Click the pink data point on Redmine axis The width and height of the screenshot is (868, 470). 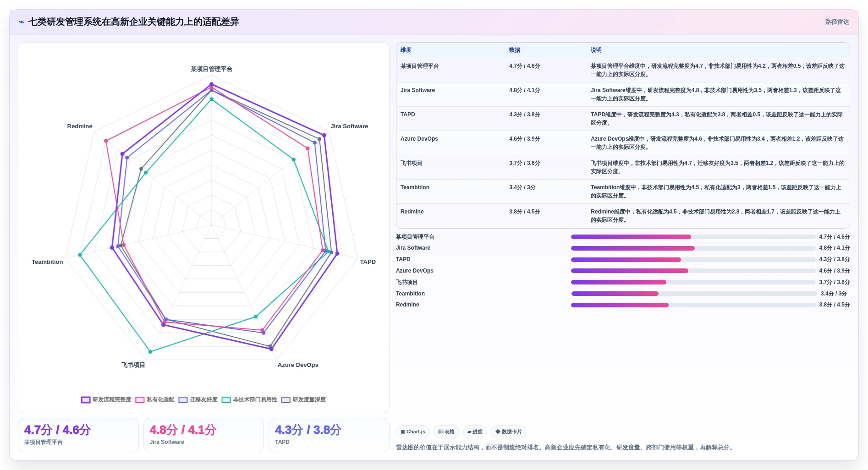pyautogui.click(x=106, y=141)
